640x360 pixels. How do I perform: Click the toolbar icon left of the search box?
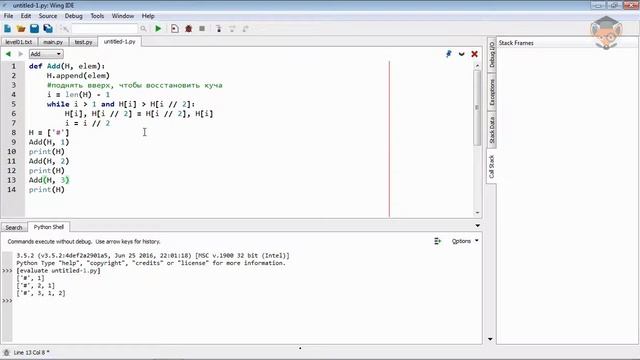tap(64, 29)
